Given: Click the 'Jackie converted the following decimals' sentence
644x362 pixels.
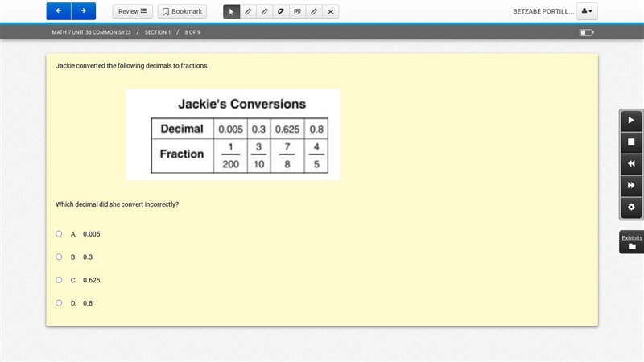Looking at the screenshot, I should tap(132, 66).
